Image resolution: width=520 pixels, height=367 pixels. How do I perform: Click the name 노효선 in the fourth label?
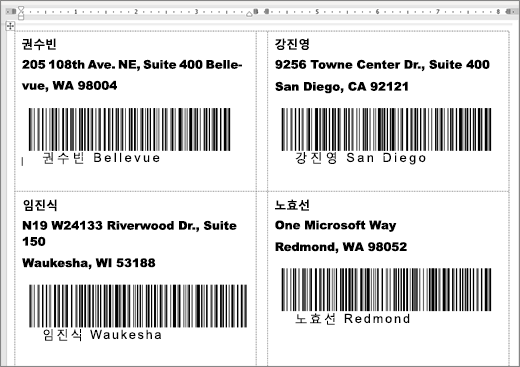(x=292, y=205)
